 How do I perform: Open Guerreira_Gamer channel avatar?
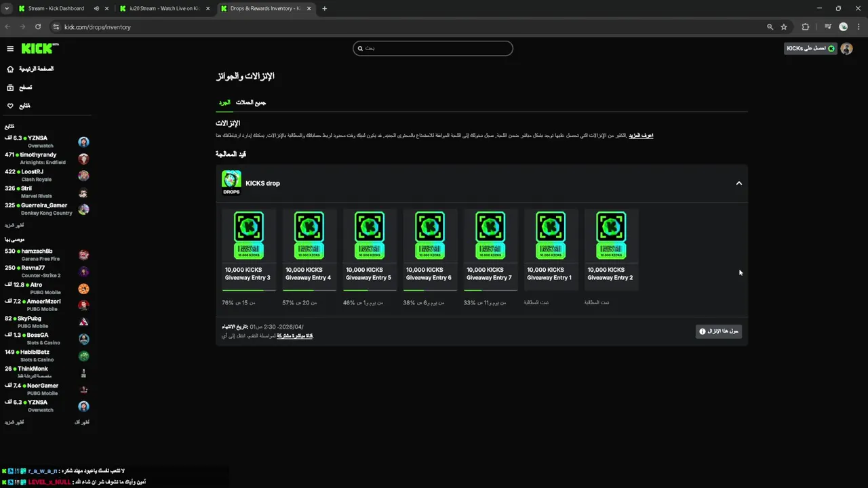coord(83,209)
